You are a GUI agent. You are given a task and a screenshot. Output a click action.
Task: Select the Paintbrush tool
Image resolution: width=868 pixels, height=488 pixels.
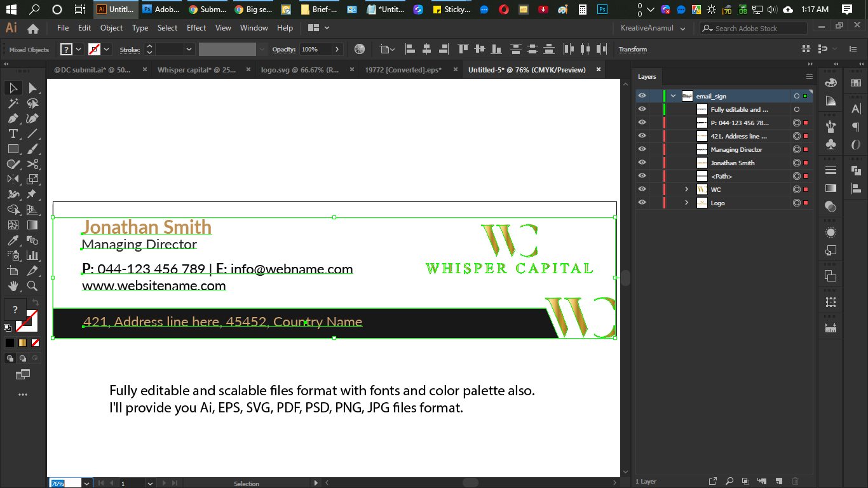tap(32, 149)
